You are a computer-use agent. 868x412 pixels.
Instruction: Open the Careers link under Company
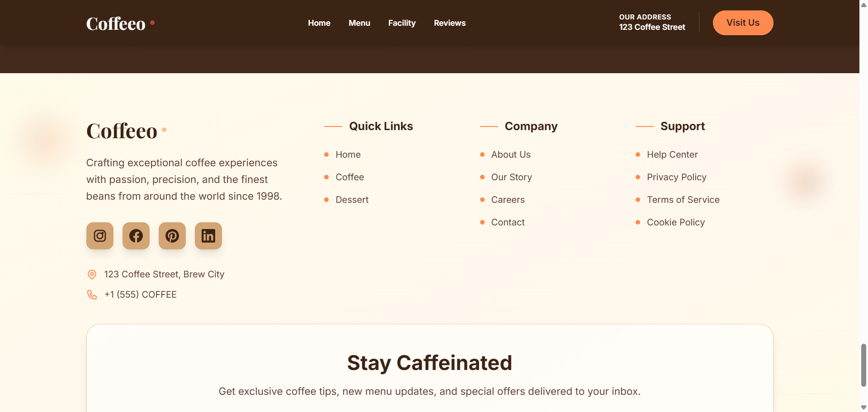(508, 200)
